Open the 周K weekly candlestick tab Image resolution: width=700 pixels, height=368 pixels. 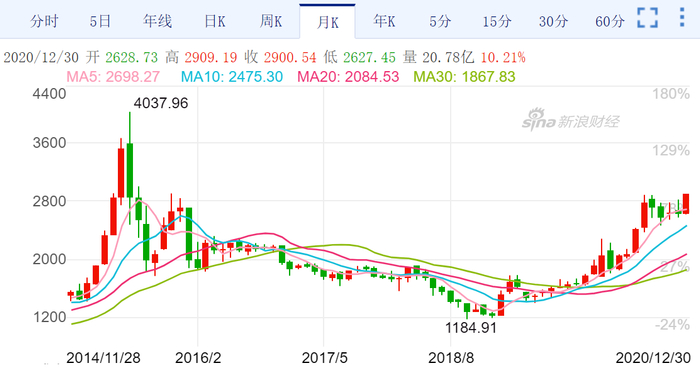click(271, 21)
